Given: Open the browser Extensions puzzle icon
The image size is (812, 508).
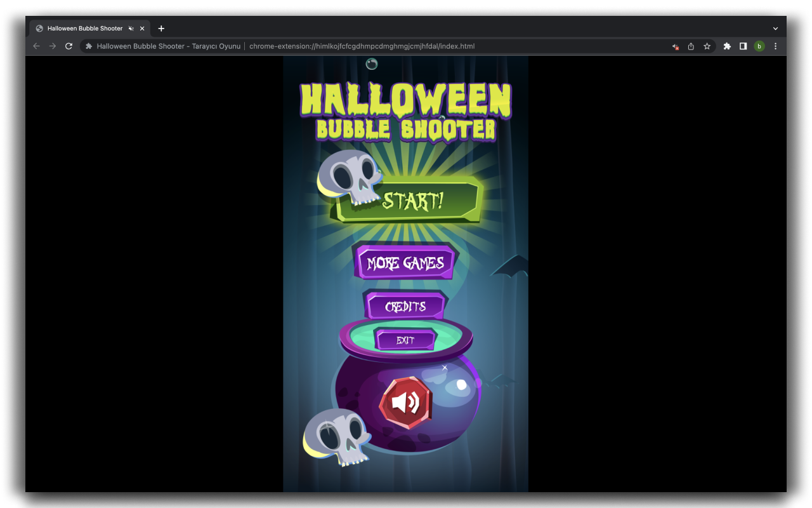Looking at the screenshot, I should click(x=726, y=46).
